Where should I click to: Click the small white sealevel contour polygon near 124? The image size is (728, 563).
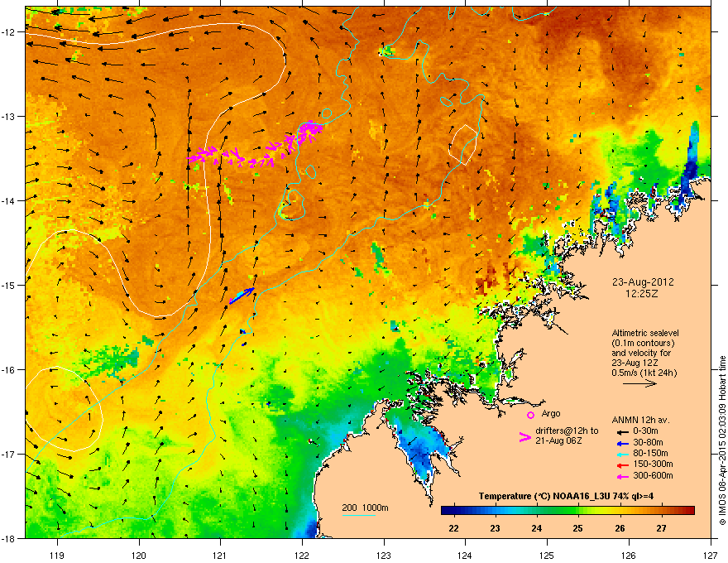(x=463, y=144)
